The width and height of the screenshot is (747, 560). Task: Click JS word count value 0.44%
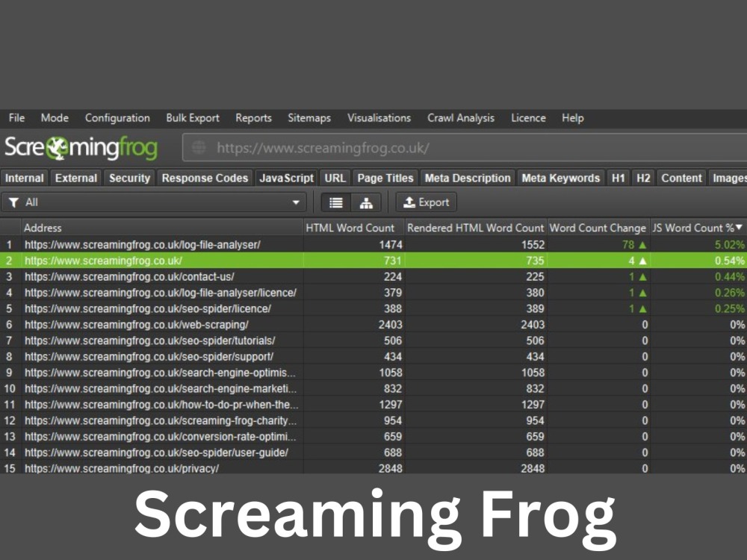(729, 277)
